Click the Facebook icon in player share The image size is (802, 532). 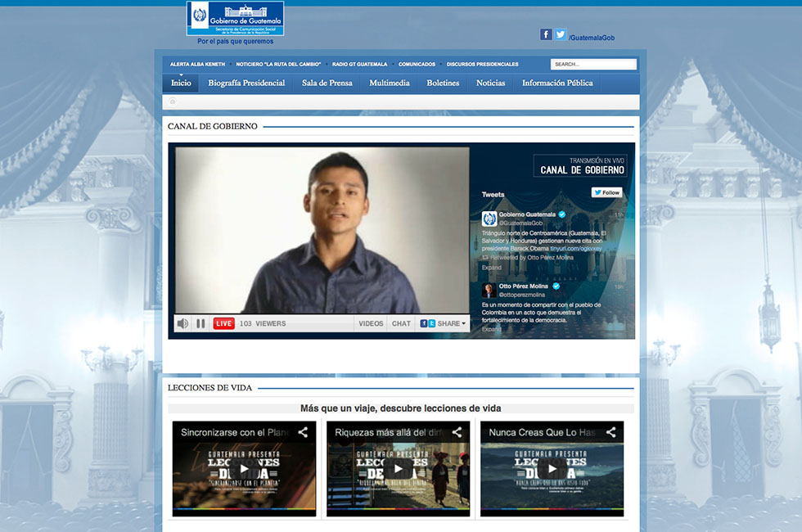pyautogui.click(x=424, y=323)
